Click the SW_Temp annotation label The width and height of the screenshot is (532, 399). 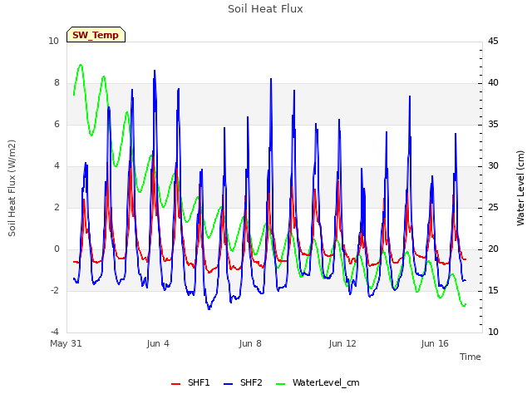[x=96, y=35]
